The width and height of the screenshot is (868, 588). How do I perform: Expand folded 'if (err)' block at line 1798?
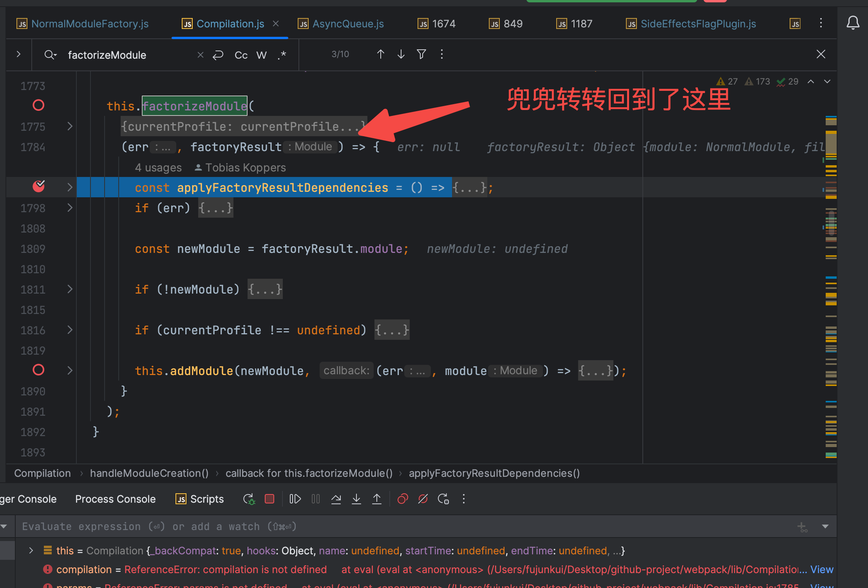(70, 208)
